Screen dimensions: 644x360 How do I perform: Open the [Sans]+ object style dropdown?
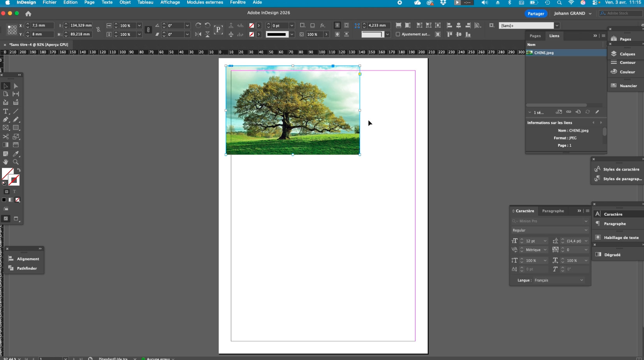point(557,26)
